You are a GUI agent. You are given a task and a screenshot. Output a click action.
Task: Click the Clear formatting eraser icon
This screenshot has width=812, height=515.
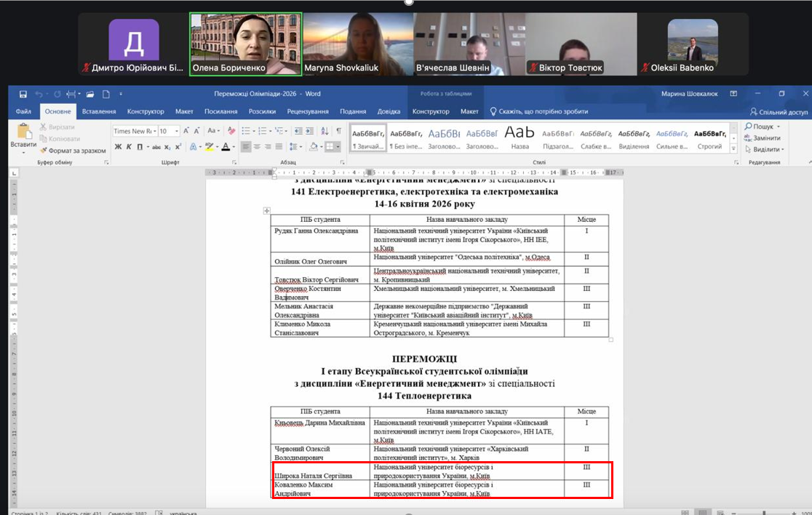231,131
